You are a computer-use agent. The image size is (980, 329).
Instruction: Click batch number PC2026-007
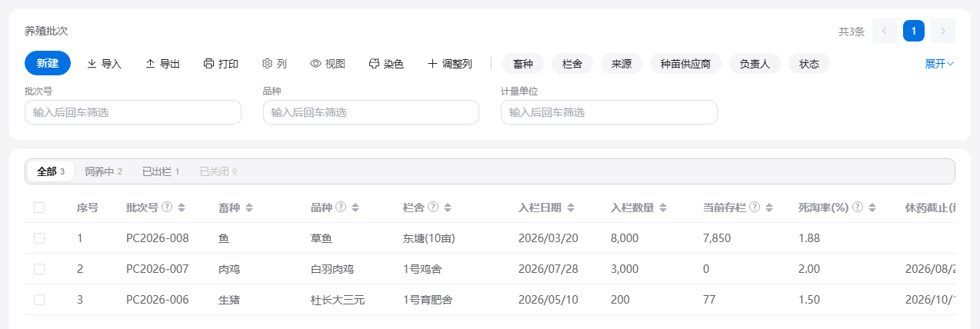(x=158, y=269)
